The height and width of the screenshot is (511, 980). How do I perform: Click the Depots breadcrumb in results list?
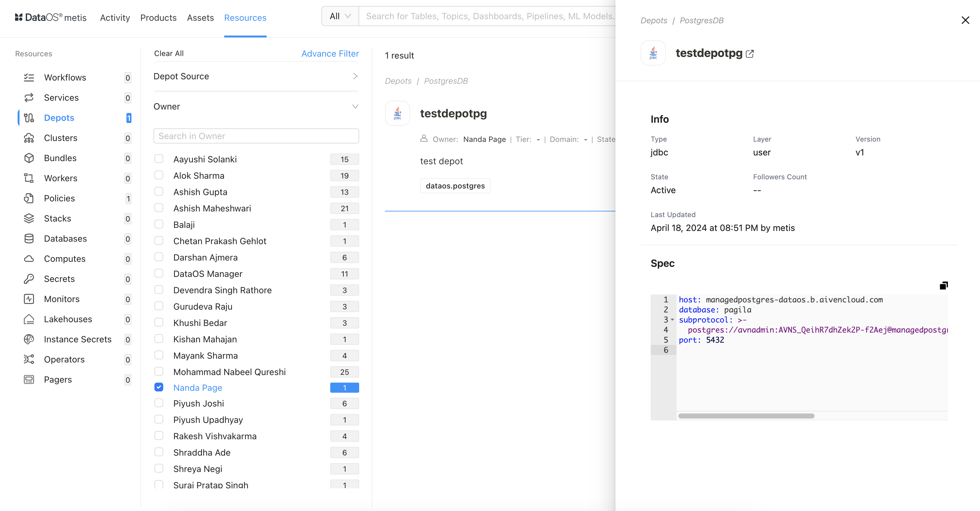(398, 81)
